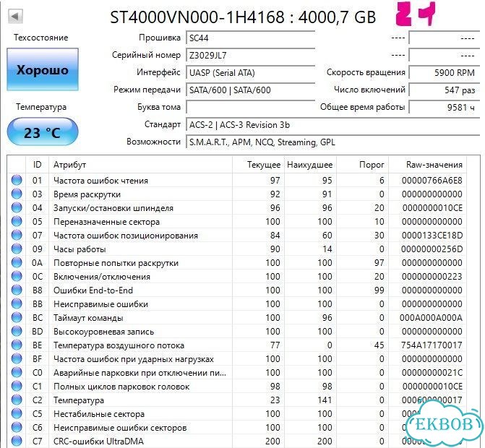Click the status icon for attribute C1
The height and width of the screenshot is (448, 485).
[17, 386]
